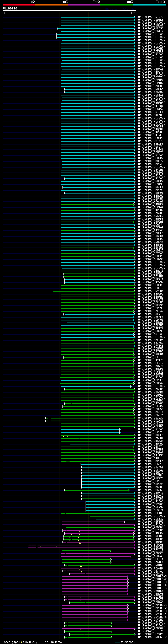Click the UniRef100_C1FYI3 label
168x644 pixels.
pos(151,314)
